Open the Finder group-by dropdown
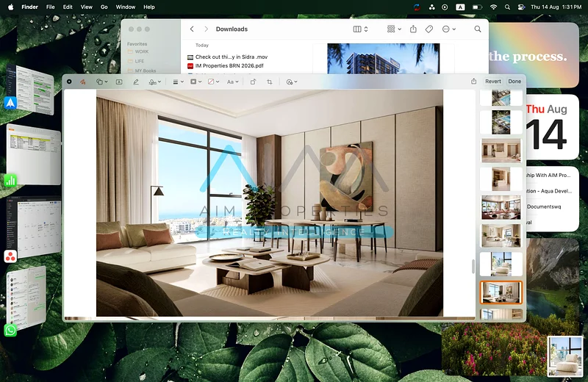This screenshot has width=588, height=382. [x=394, y=29]
